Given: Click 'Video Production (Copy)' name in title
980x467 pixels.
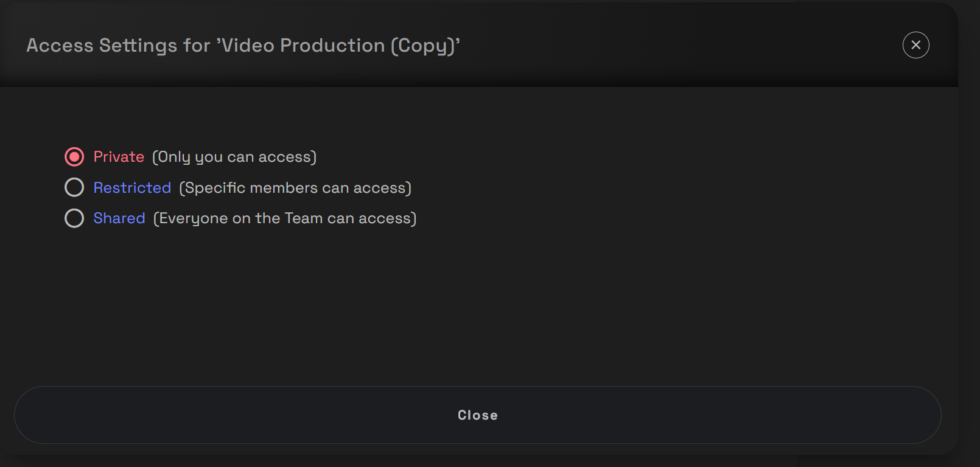Looking at the screenshot, I should click(338, 46).
